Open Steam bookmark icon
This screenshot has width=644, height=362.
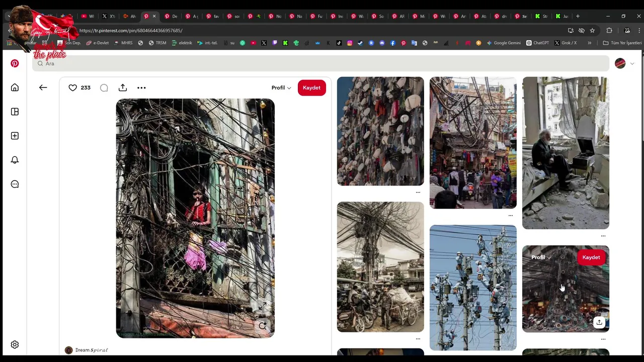pos(360,43)
